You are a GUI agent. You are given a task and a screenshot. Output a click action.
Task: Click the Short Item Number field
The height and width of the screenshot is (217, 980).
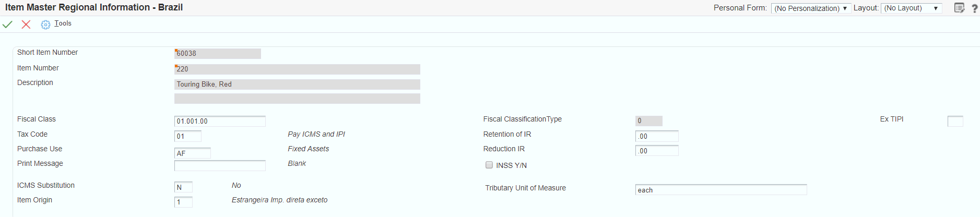[218, 53]
